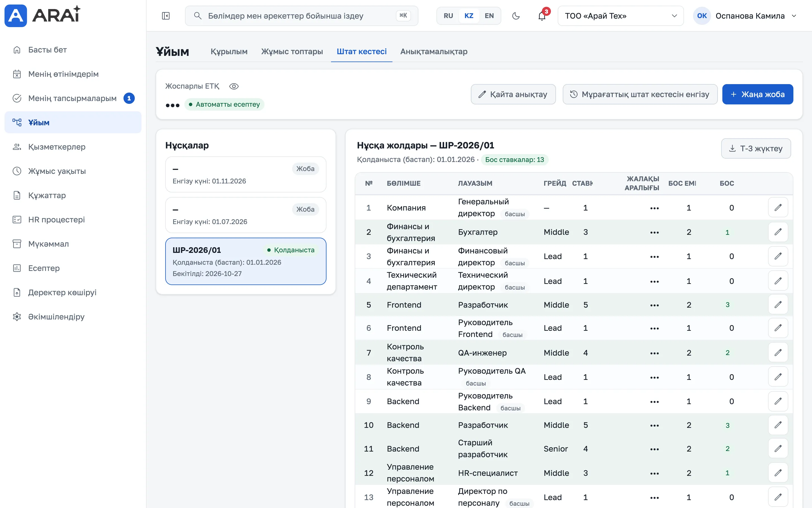812x508 pixels.
Task: Edit QA-инженер row pencil icon
Action: (x=778, y=353)
